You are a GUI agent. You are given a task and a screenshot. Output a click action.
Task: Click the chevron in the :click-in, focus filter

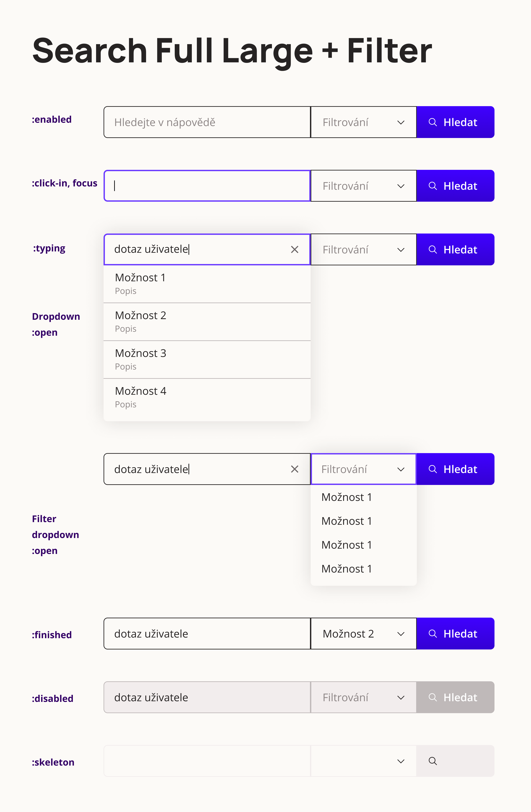click(401, 186)
